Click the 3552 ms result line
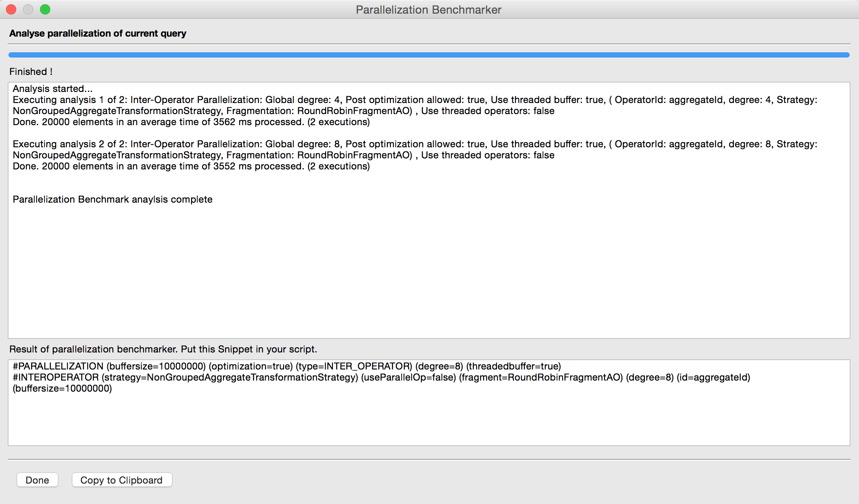Viewport: 859px width, 504px height. 191,166
